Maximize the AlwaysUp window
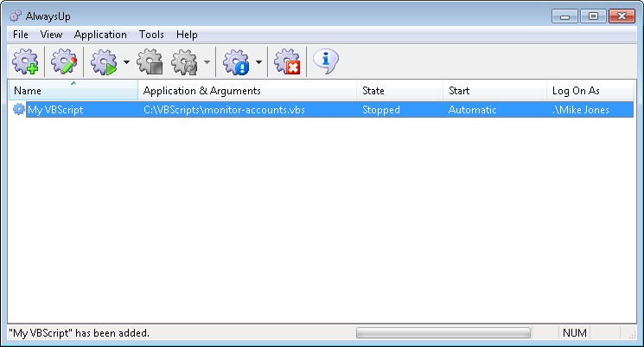Screen dimensions: 644x347 tap(593, 16)
